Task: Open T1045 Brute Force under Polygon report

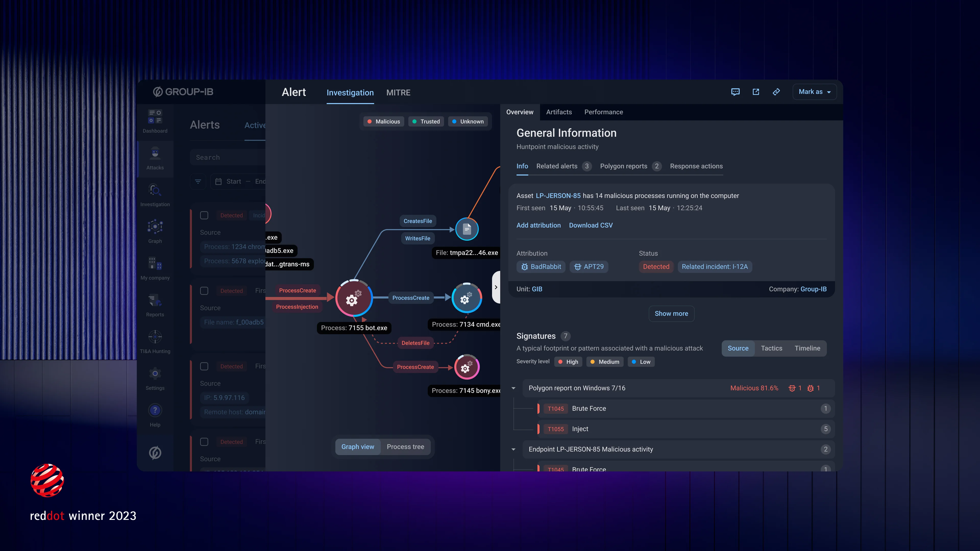Action: [x=686, y=409]
